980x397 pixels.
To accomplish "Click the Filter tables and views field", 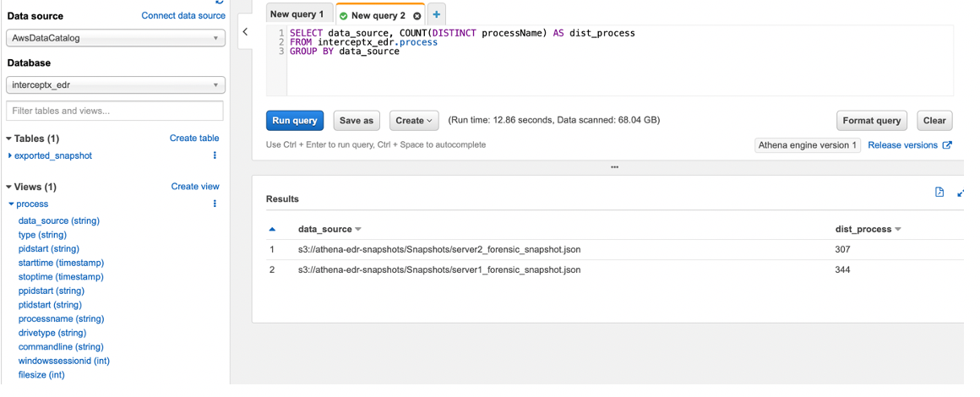I will (x=115, y=111).
